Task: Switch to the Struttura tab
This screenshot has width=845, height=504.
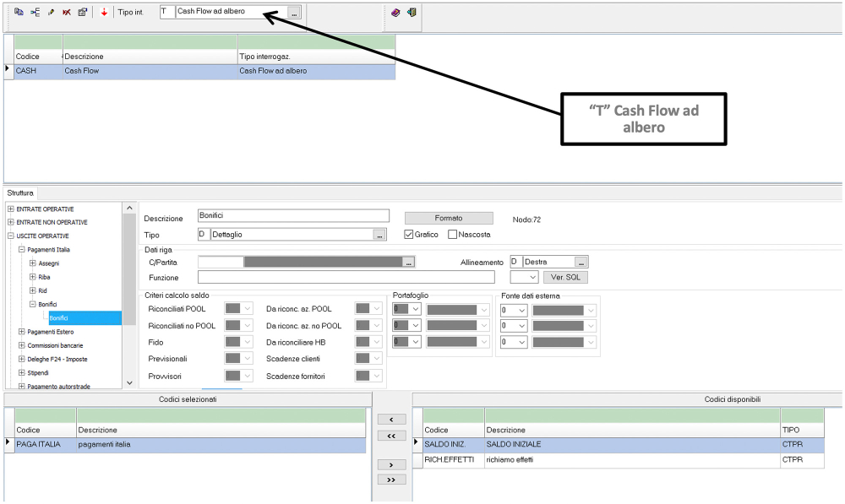Action: [19, 192]
